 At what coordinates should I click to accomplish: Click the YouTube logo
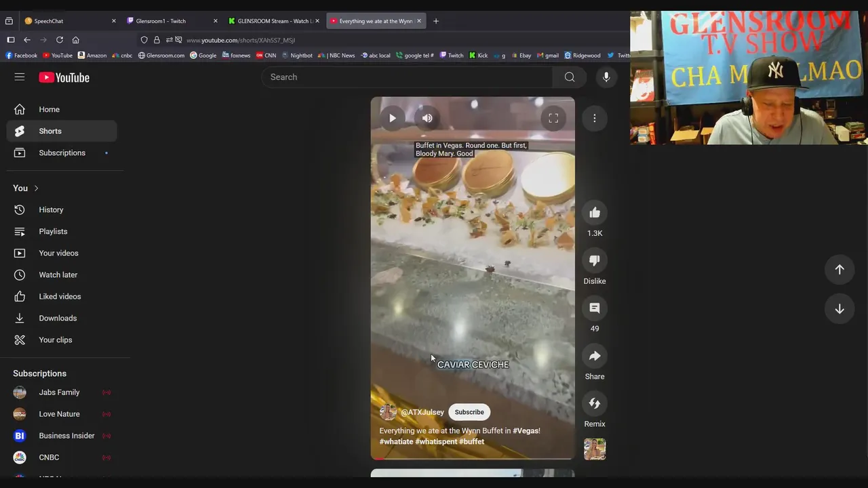click(x=64, y=78)
